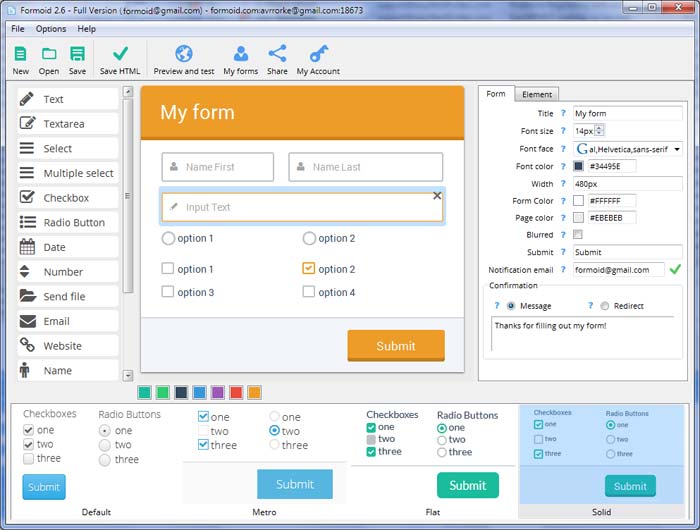The height and width of the screenshot is (530, 700).
Task: Switch to the Element tab
Action: point(537,94)
